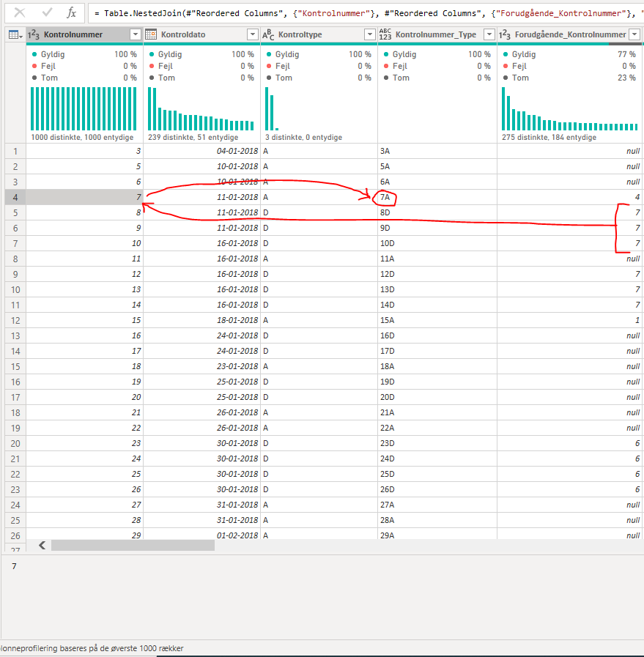Click the whole number type icon for Kontrolnummer
This screenshot has width=644, height=657.
(34, 34)
